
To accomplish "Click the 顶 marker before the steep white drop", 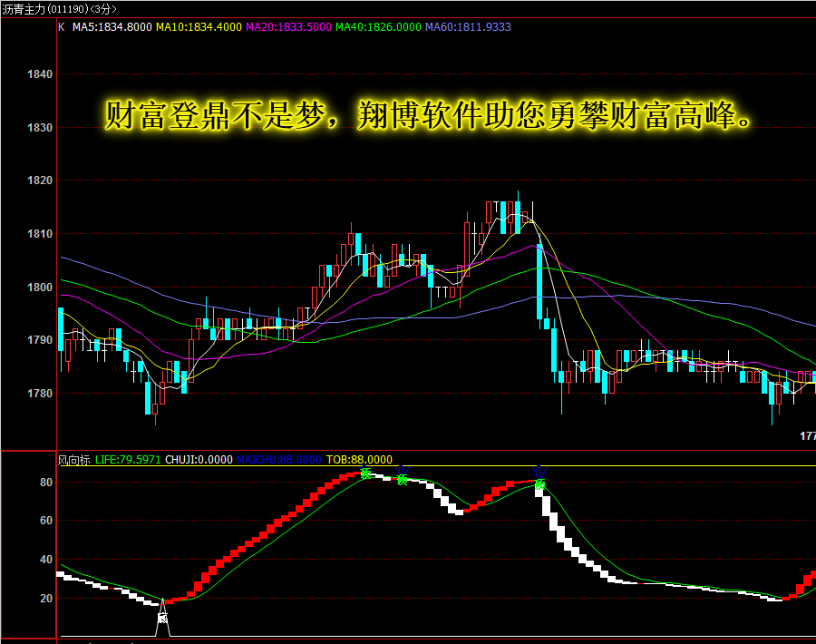I will click(540, 484).
